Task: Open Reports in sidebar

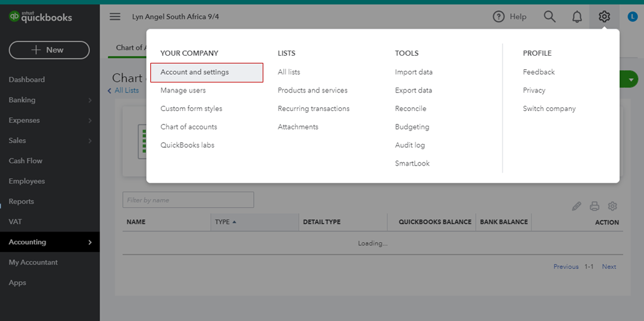Action: (22, 202)
